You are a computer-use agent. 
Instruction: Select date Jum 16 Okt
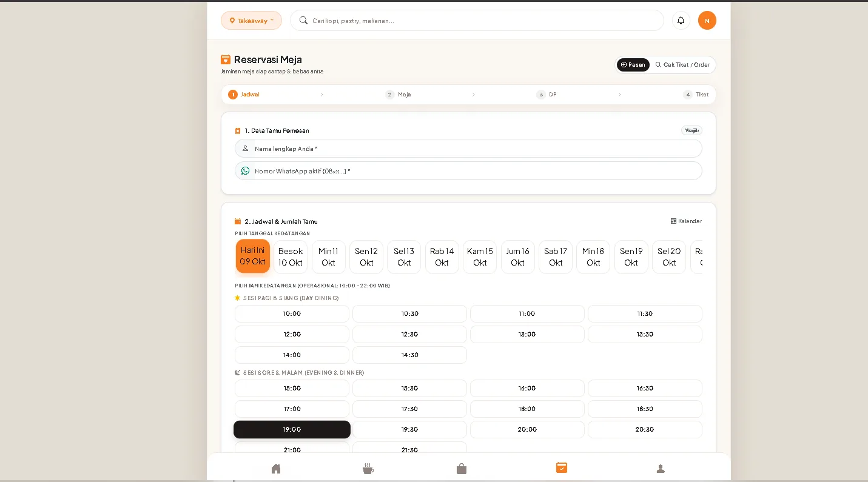pyautogui.click(x=518, y=257)
